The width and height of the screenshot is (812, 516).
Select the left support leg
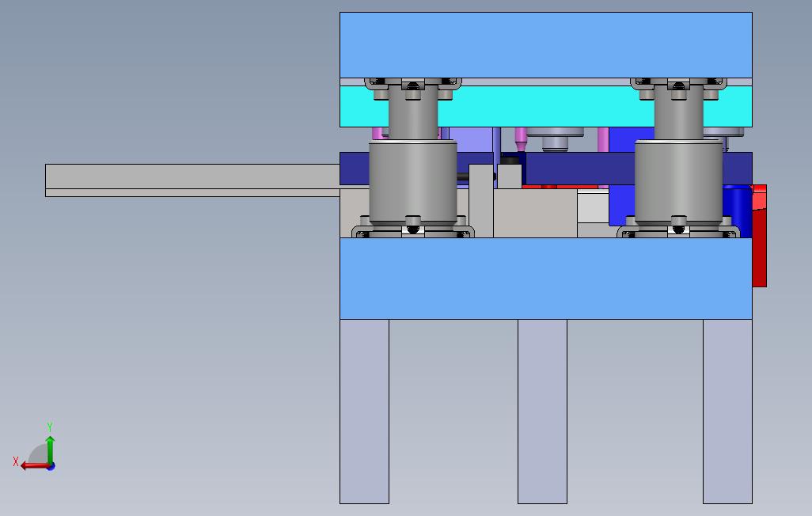[x=364, y=412]
